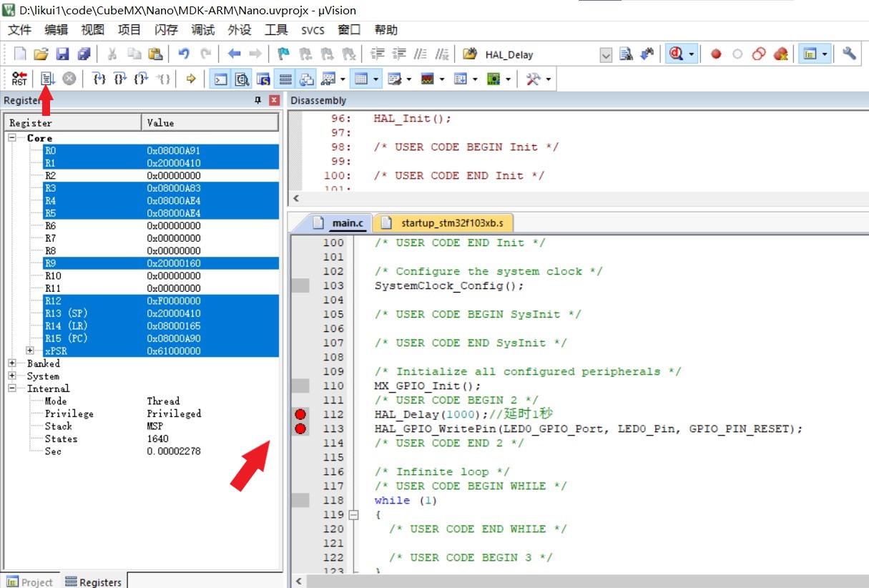Image resolution: width=869 pixels, height=588 pixels.
Task: Click the Step over icon
Action: pyautogui.click(x=120, y=79)
